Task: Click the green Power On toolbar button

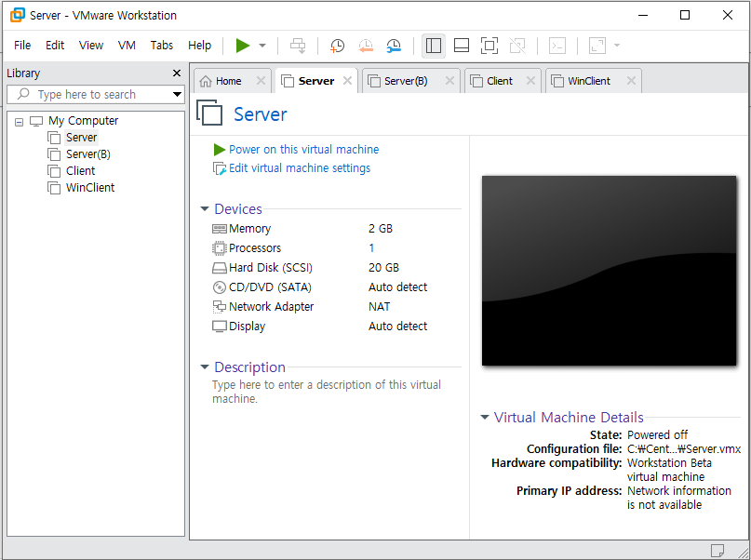Action: point(243,46)
